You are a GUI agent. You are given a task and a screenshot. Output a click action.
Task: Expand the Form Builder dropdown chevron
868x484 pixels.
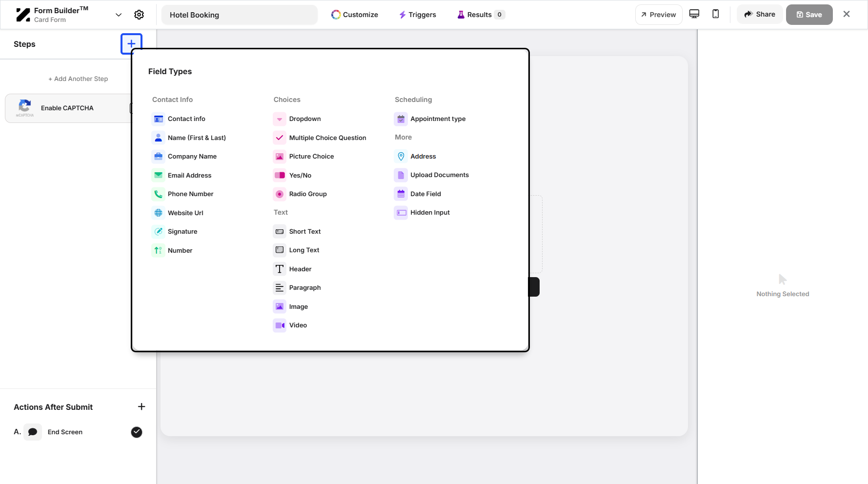(119, 15)
